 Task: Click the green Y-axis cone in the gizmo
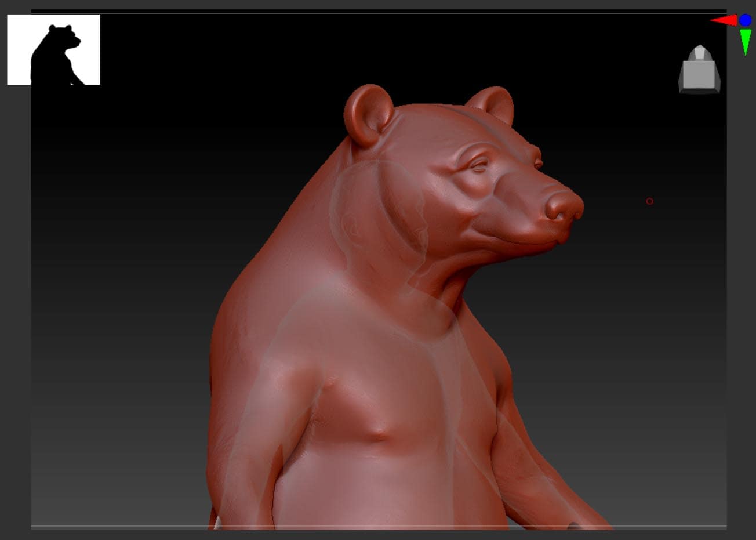pos(746,41)
